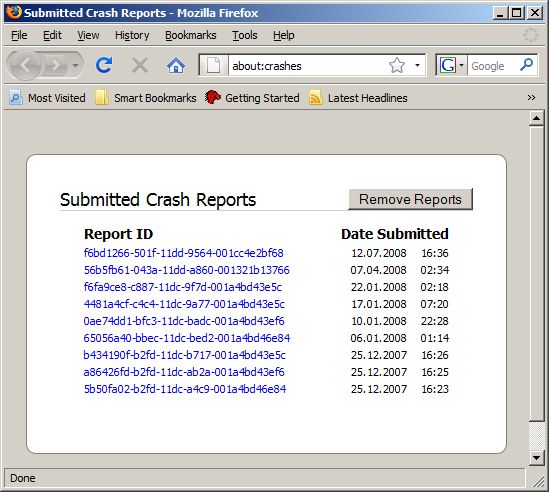Click the Remove Reports button

[410, 199]
